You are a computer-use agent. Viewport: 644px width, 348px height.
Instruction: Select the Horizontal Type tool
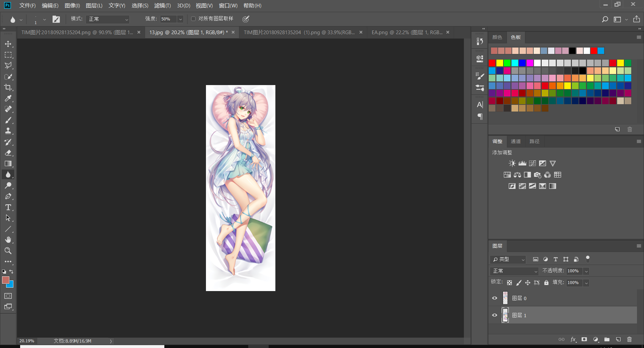pos(8,207)
